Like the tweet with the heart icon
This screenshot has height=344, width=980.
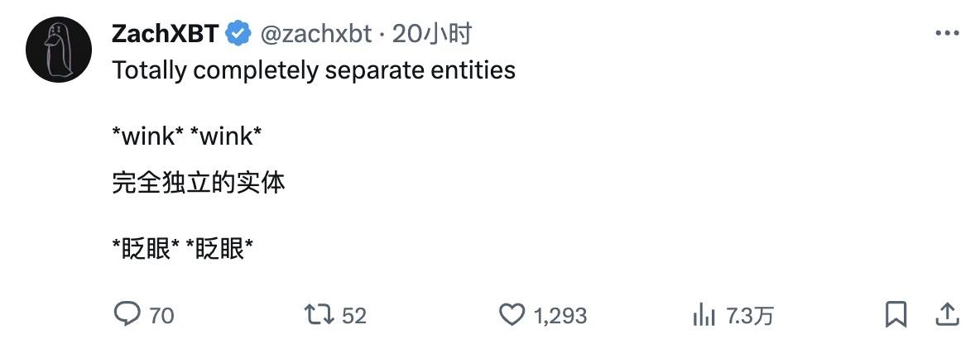(513, 314)
